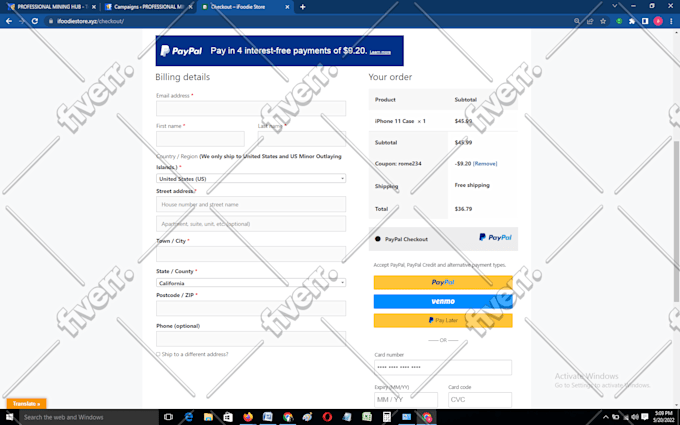Open Chrome three-dot menu

pos(671,21)
